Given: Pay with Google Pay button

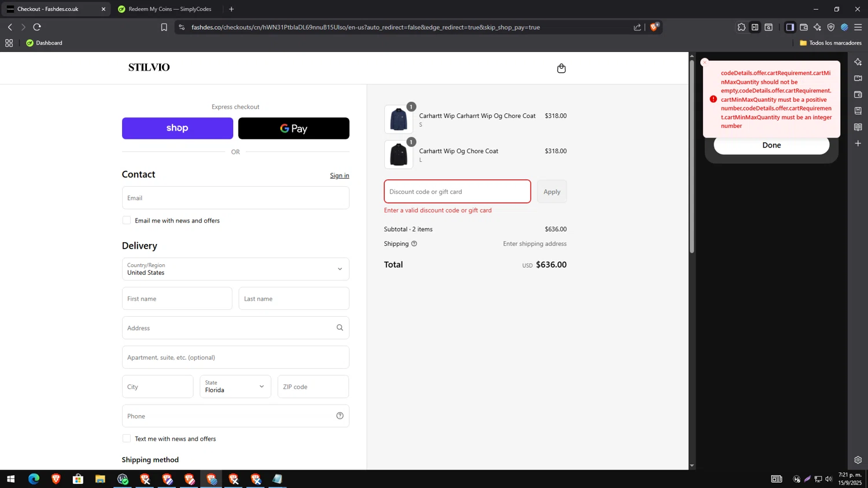Looking at the screenshot, I should (x=294, y=128).
